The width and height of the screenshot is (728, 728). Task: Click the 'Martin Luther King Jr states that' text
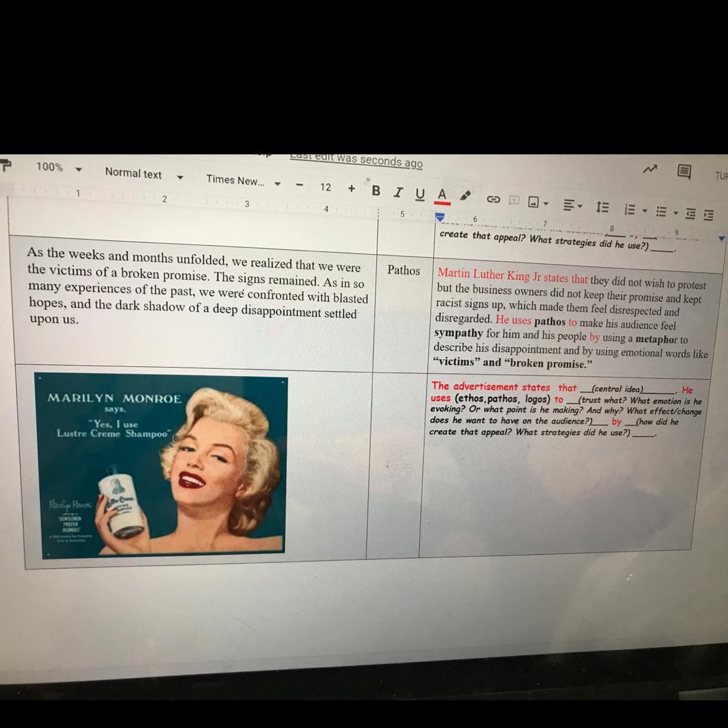click(513, 276)
